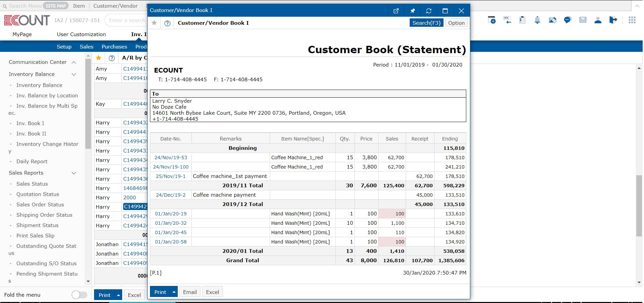Click the user profile icon

coord(598,20)
